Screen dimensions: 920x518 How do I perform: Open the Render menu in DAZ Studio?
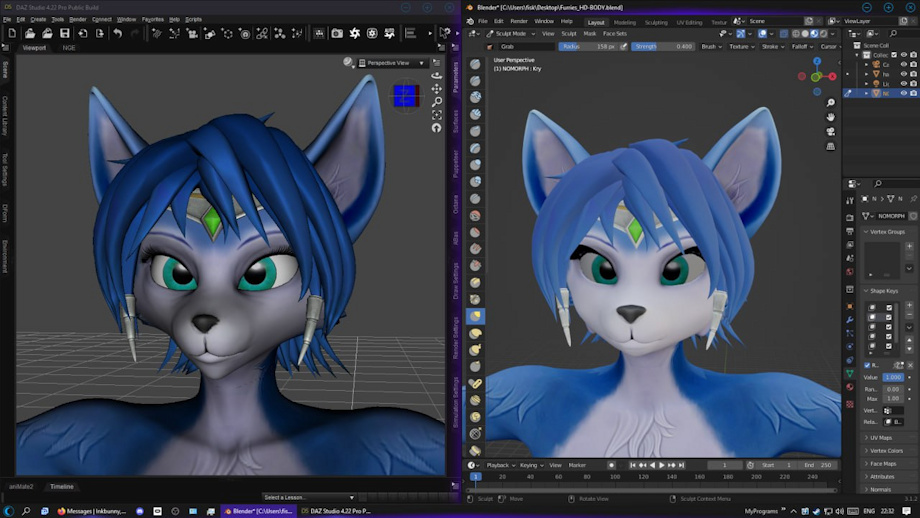coord(77,19)
